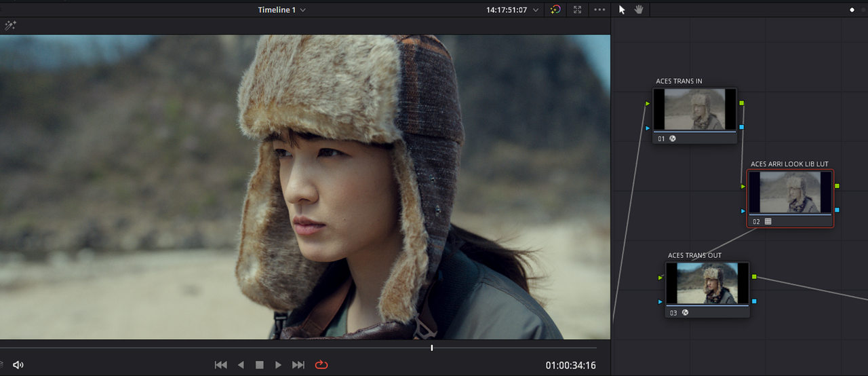Click the speaker mute icon
868x376 pixels.
pyautogui.click(x=18, y=365)
